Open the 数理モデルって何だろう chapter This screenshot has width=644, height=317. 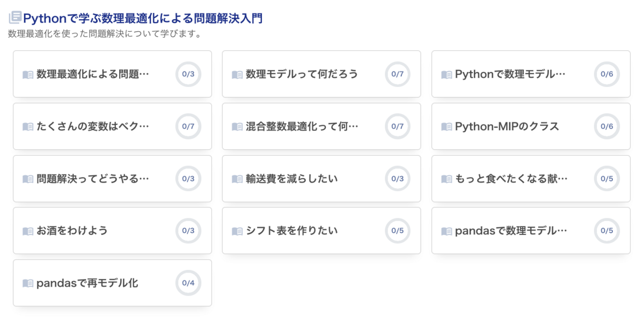[302, 74]
